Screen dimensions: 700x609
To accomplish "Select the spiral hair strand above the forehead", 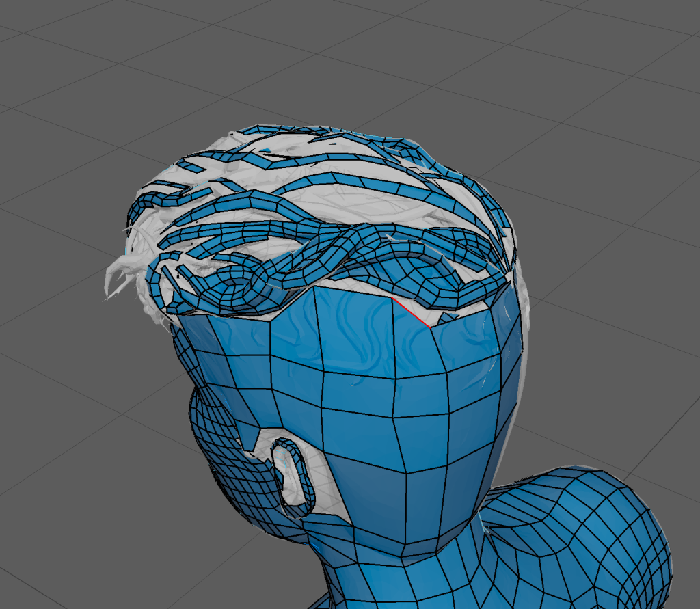I will click(241, 280).
